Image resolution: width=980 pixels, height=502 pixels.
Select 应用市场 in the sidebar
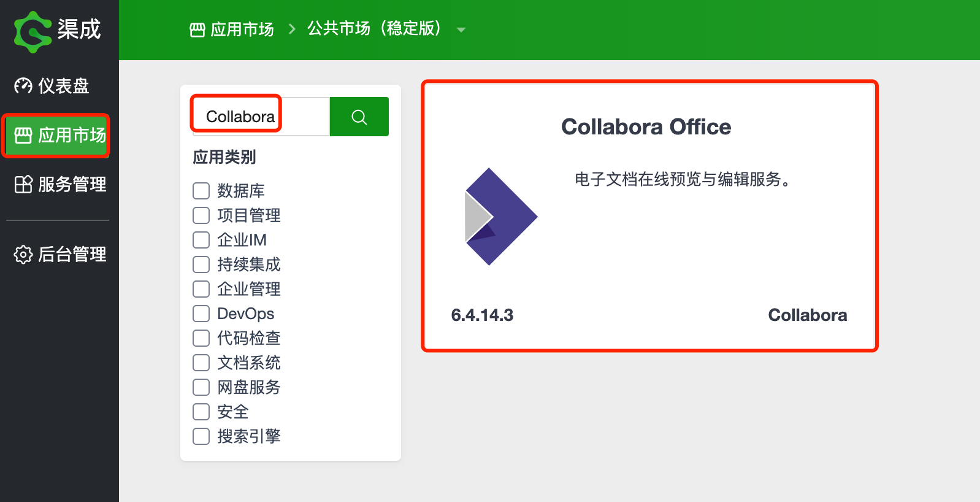pyautogui.click(x=56, y=135)
